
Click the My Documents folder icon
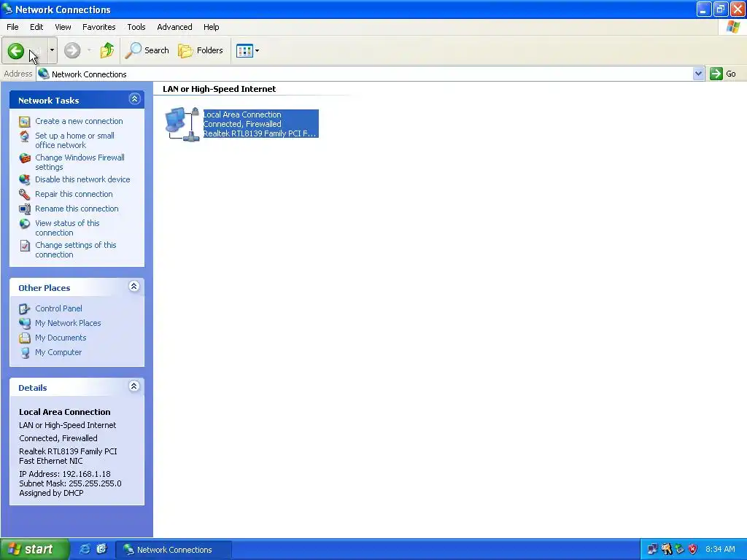click(25, 338)
